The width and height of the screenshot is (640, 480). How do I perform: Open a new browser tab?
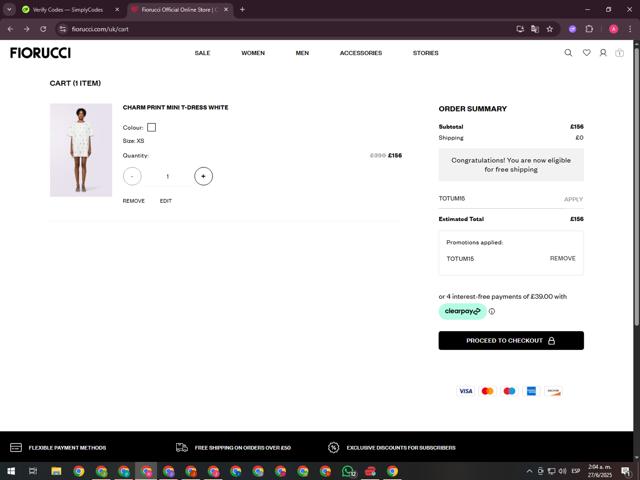click(x=242, y=9)
